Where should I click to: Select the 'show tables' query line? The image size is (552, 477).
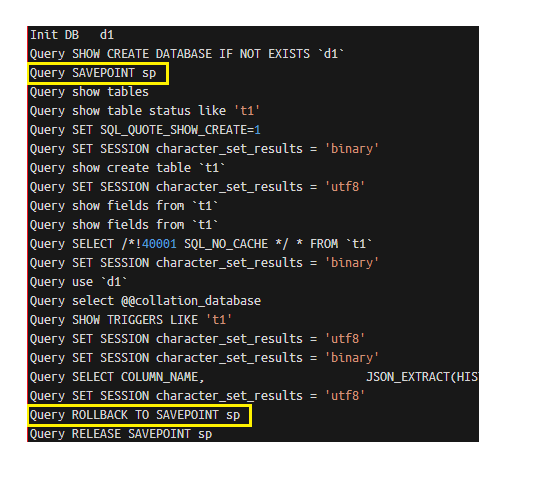(x=89, y=92)
